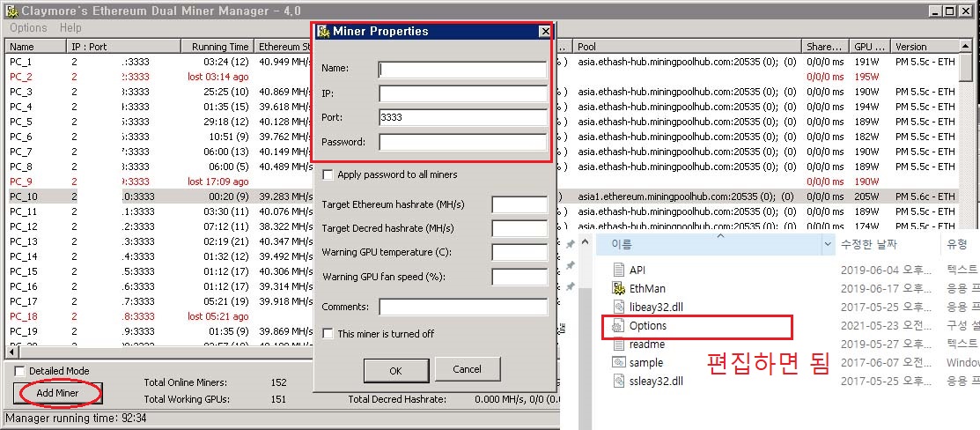Select the PC_5 miner row
The width and height of the screenshot is (980, 430).
point(482,122)
